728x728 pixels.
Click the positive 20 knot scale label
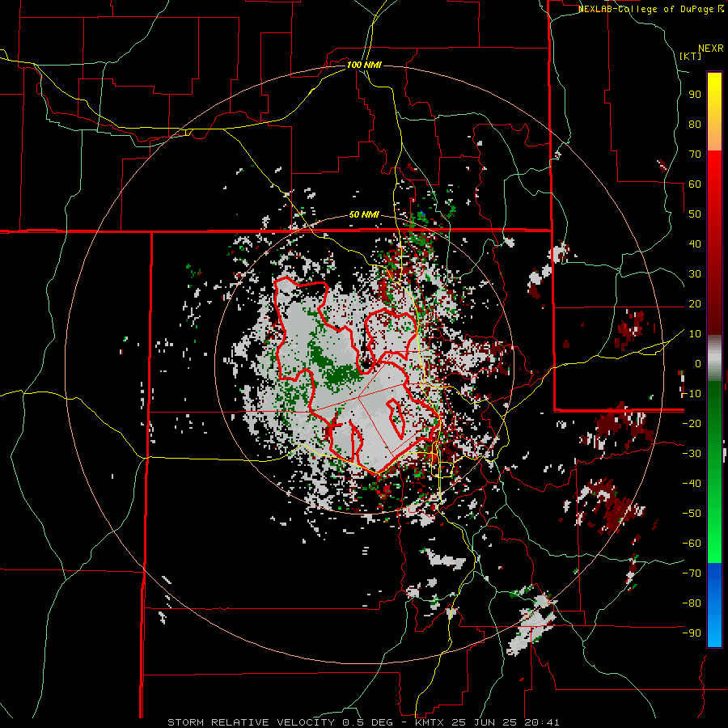click(x=695, y=304)
